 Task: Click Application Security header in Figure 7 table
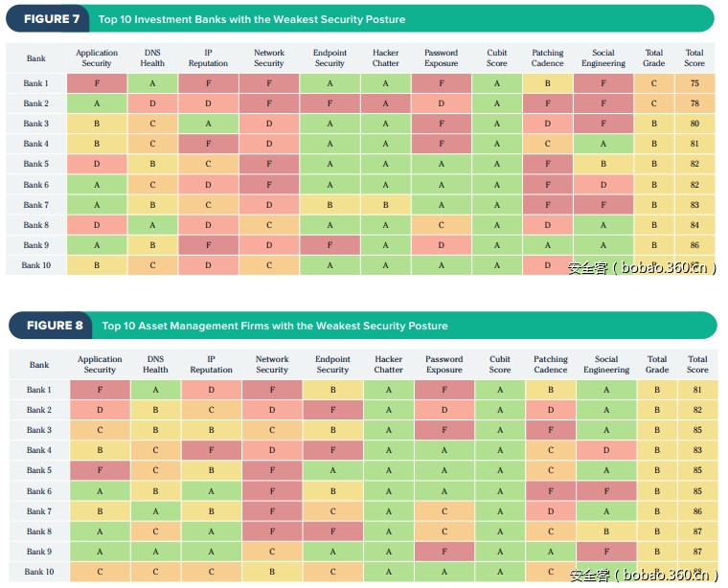click(97, 58)
